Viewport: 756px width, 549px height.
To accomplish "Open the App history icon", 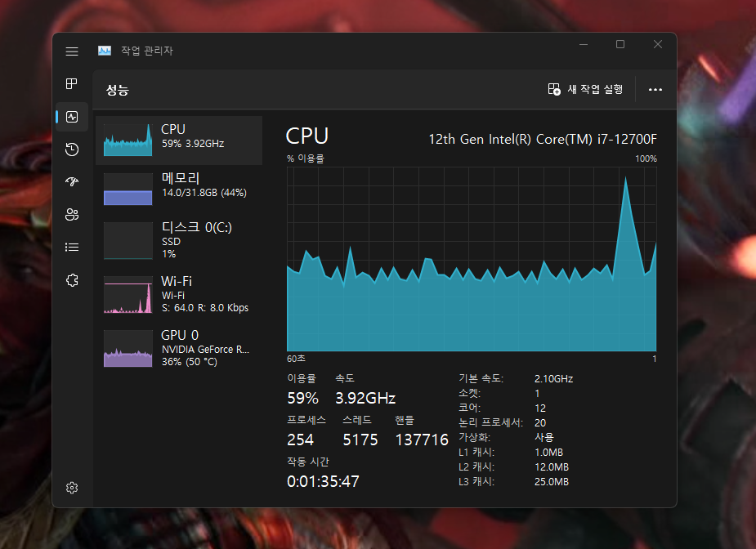I will [72, 150].
